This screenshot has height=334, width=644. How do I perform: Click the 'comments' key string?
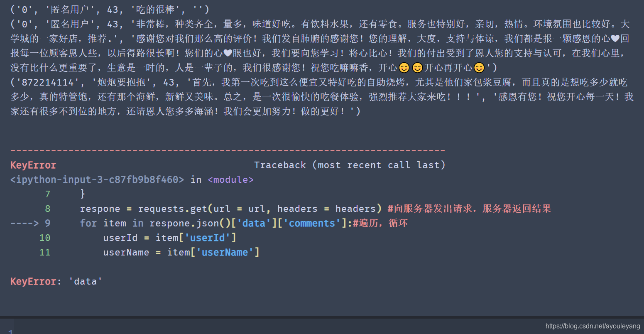tap(312, 223)
